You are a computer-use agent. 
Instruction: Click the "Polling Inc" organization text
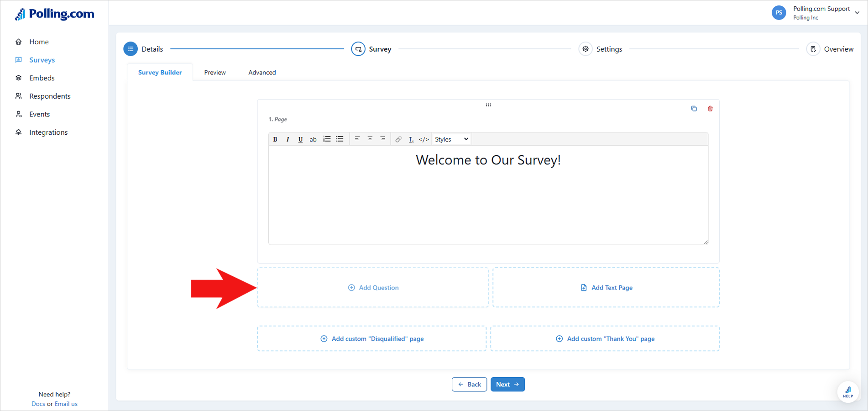coord(805,18)
